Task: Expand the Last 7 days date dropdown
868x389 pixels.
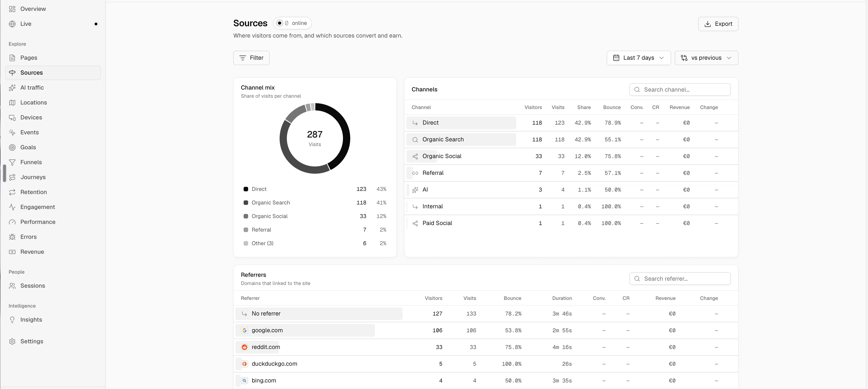Action: tap(638, 58)
